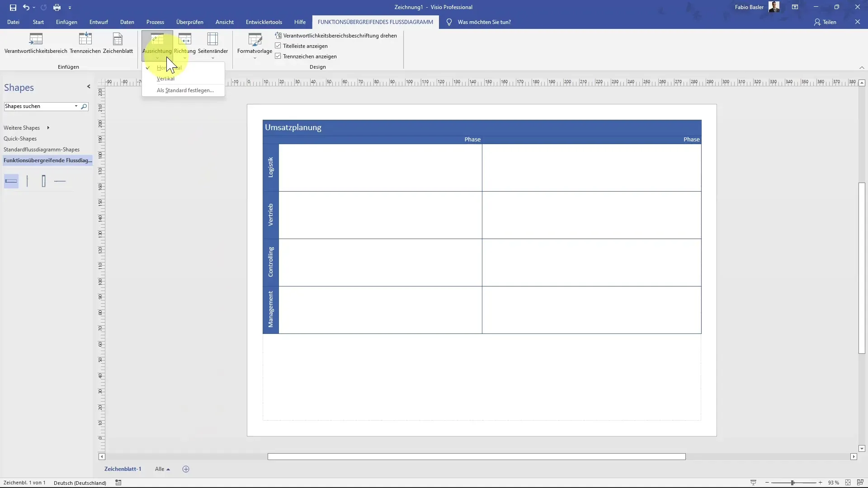Zoom in with the plus button
The image size is (868, 488).
(820, 483)
